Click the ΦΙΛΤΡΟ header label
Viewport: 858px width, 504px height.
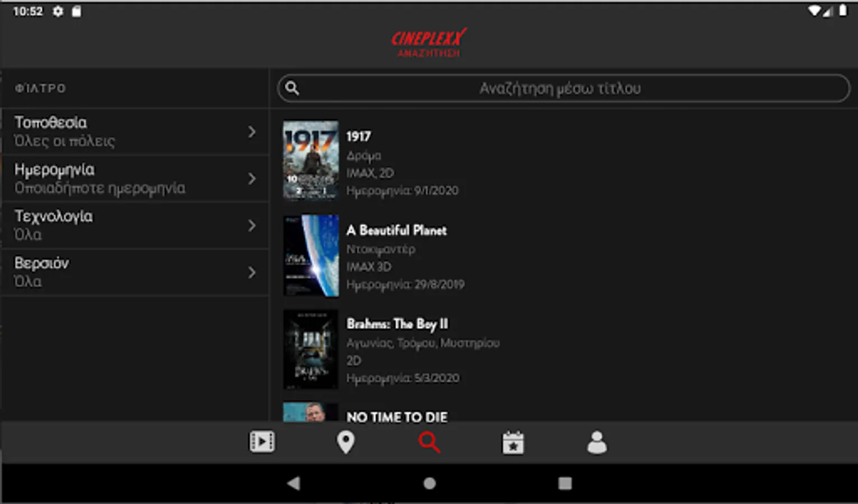[x=40, y=88]
